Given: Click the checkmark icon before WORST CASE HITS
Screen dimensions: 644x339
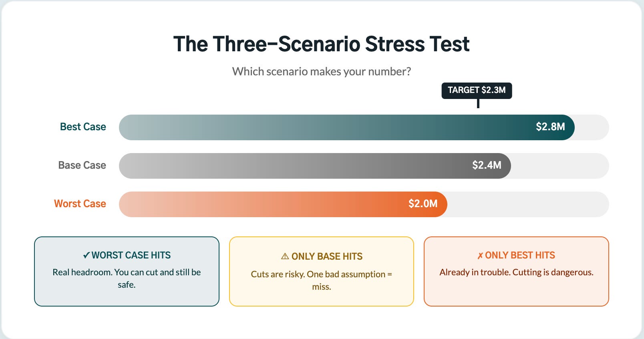Looking at the screenshot, I should click(86, 256).
